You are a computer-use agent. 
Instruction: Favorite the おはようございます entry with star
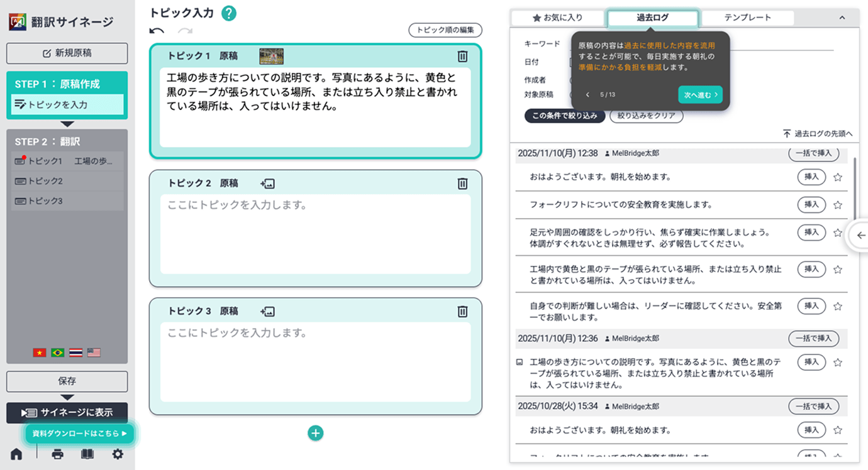[837, 177]
